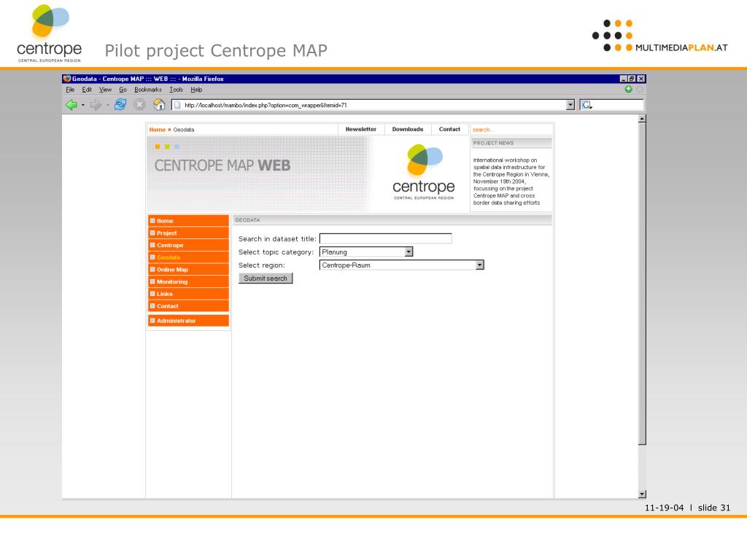Select Administrator in the sidebar
747x560 pixels.
[x=188, y=321]
